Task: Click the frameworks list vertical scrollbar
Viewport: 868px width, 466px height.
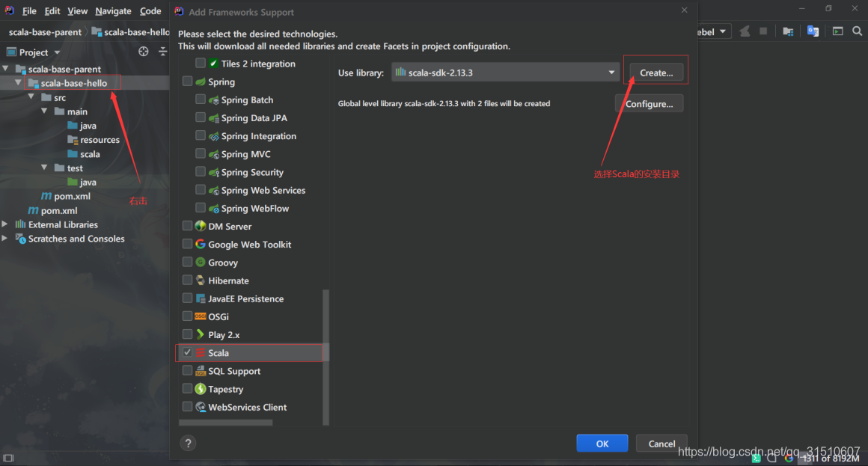Action: pos(325,357)
